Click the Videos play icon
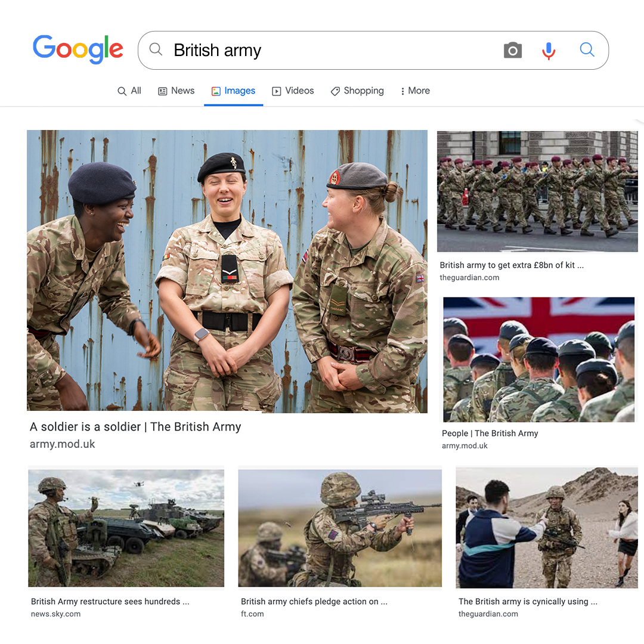The image size is (644, 644). (x=277, y=91)
